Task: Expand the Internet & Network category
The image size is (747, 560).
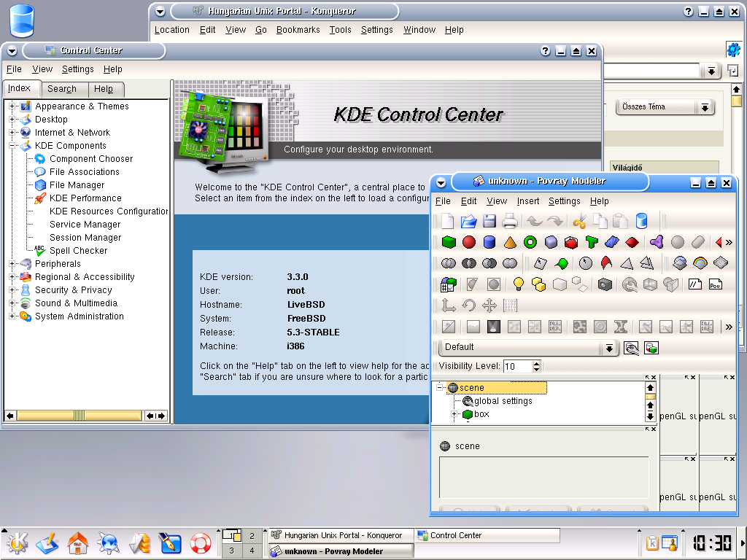Action: [x=12, y=133]
